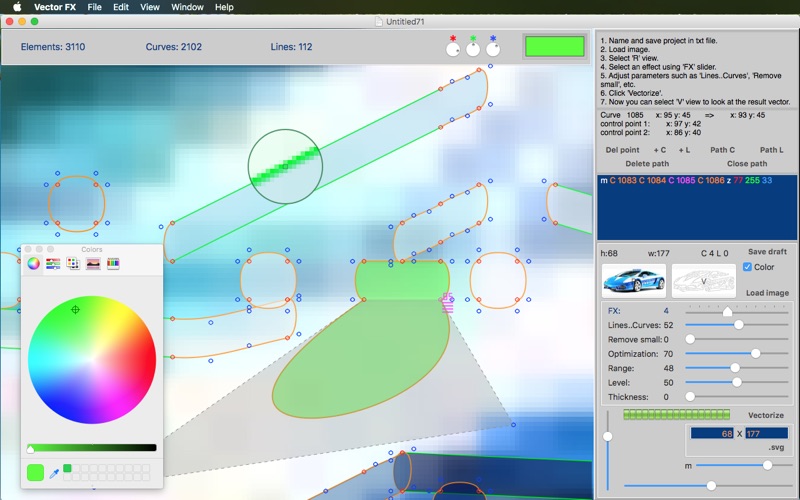Open the Vector FX application menu

[x=55, y=7]
